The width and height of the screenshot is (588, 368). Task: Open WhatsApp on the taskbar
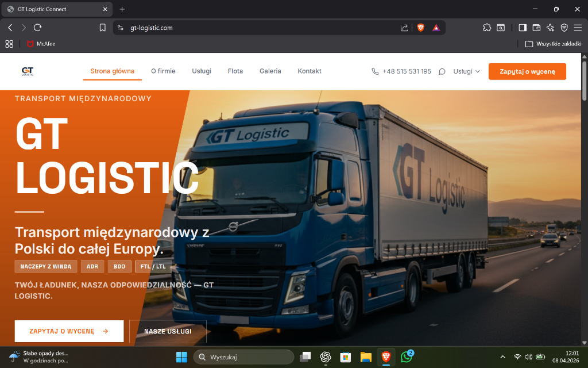coord(406,357)
